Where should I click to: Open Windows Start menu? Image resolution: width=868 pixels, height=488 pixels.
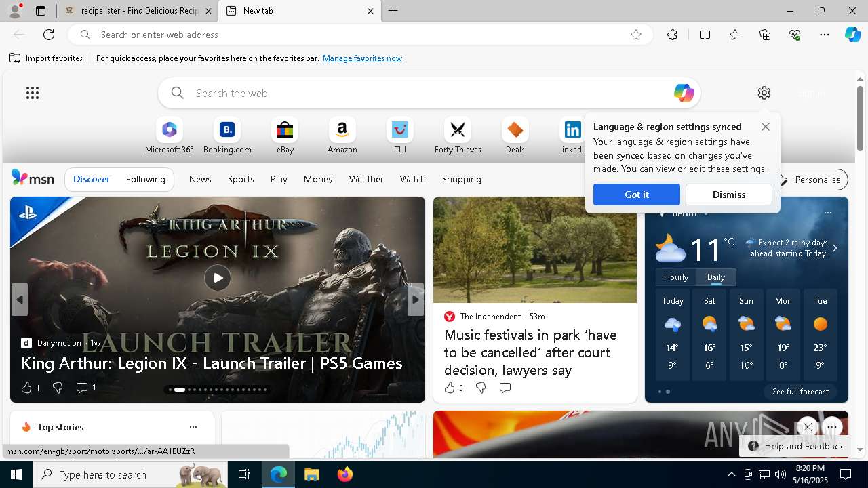[16, 474]
